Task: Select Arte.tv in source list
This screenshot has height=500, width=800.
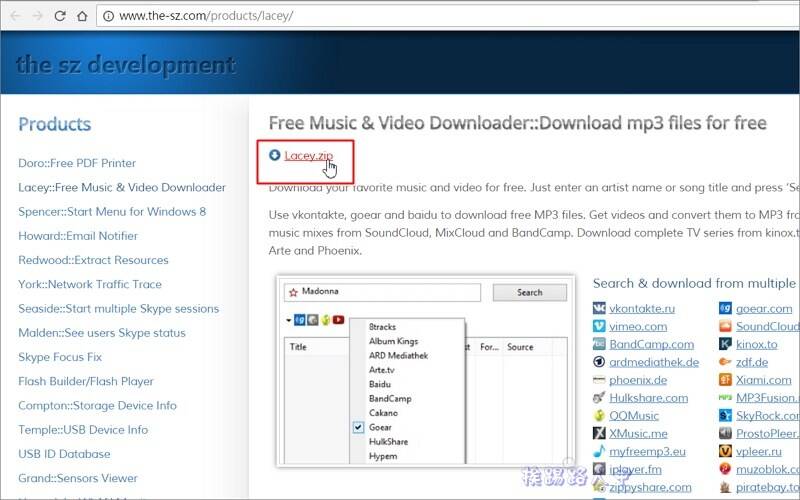Action: click(382, 369)
